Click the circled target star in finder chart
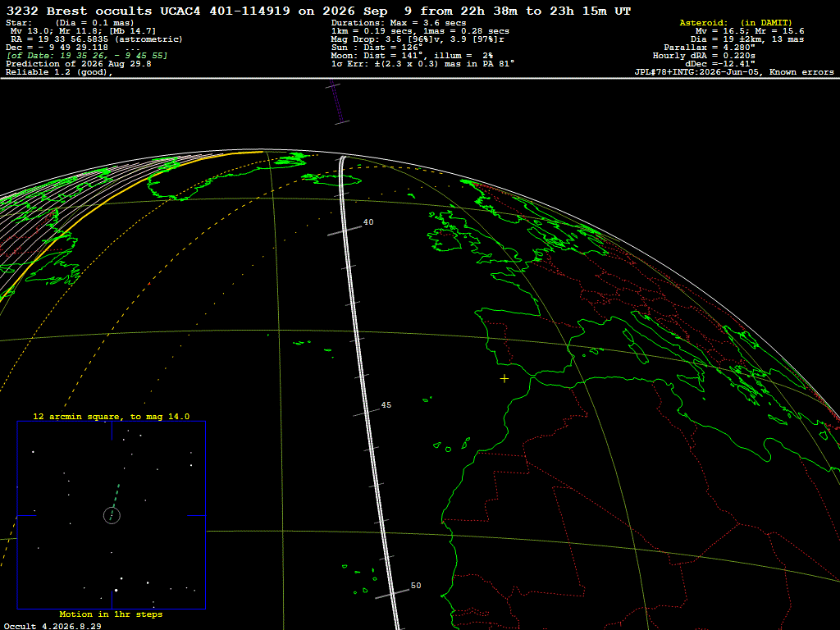 coord(112,515)
